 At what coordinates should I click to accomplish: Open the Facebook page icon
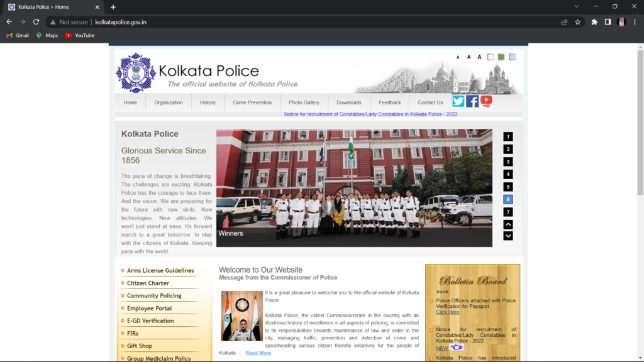coord(472,101)
